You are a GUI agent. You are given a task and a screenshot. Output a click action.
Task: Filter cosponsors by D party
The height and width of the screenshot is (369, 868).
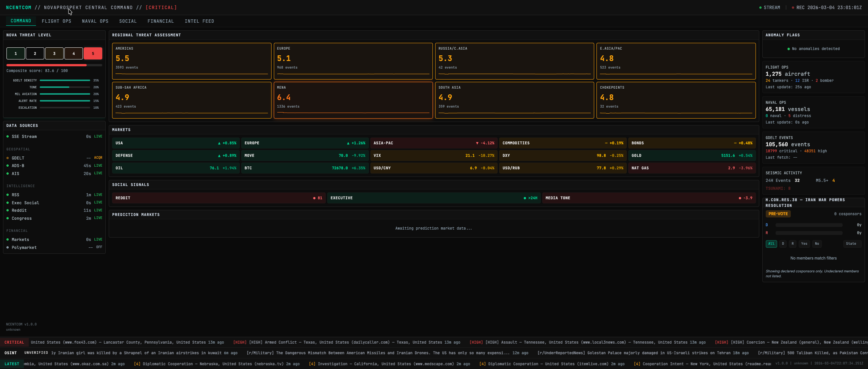(783, 244)
